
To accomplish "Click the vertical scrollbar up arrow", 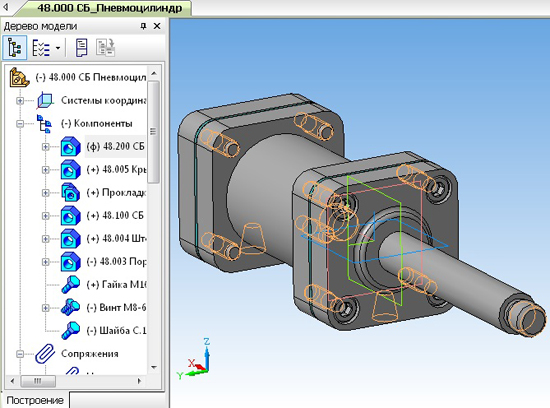I will click(x=154, y=73).
